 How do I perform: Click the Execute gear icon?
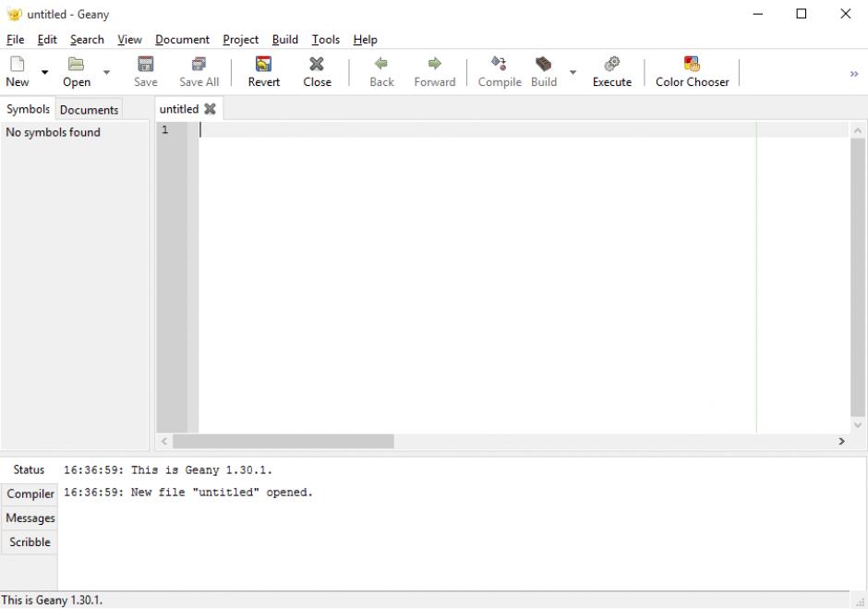point(611,65)
